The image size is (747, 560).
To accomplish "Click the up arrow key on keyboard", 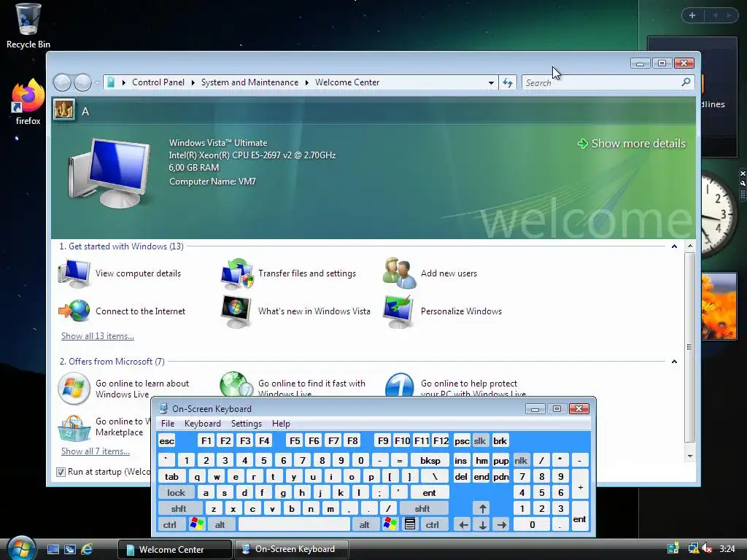I will tap(483, 508).
